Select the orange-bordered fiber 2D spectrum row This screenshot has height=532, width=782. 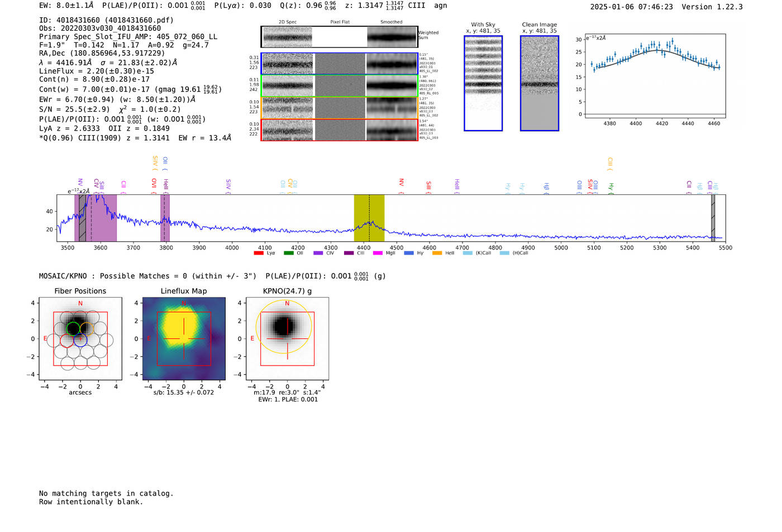(x=339, y=108)
